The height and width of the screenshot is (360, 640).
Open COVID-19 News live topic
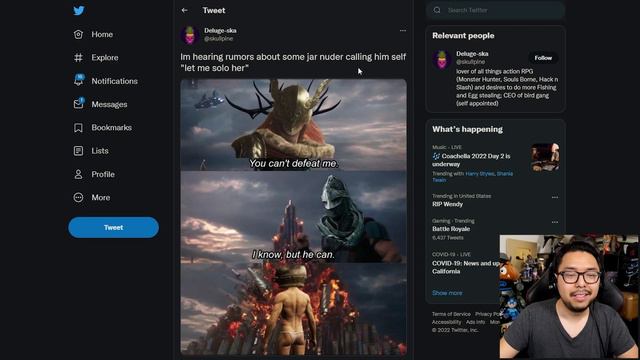[465, 267]
